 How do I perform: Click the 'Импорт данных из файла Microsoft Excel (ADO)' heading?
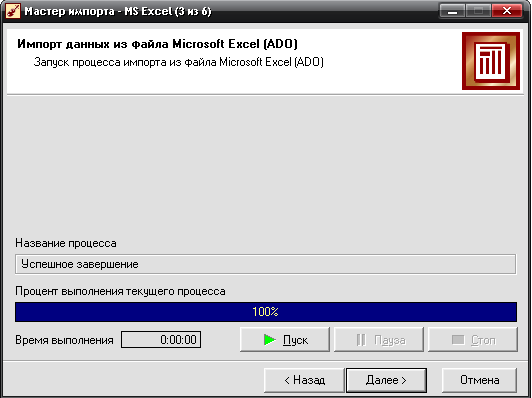click(157, 44)
